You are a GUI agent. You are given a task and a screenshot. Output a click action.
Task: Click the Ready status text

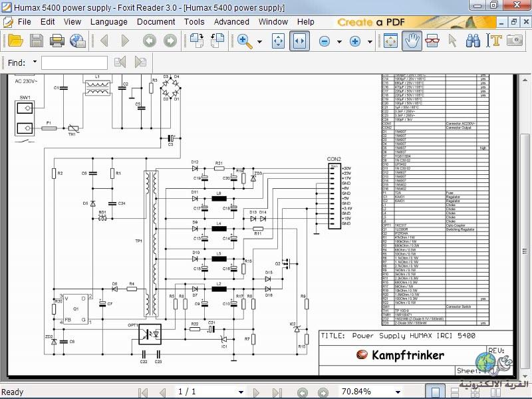[x=13, y=392]
